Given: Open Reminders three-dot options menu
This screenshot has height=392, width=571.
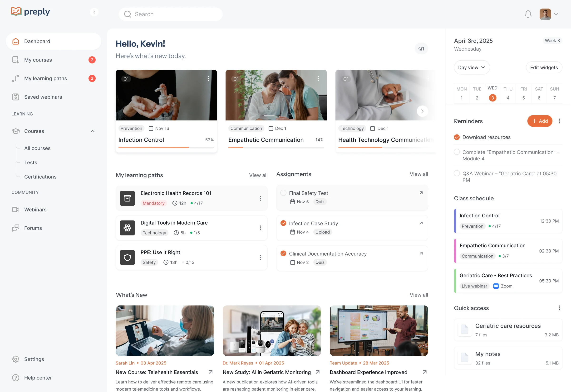Looking at the screenshot, I should tap(559, 121).
